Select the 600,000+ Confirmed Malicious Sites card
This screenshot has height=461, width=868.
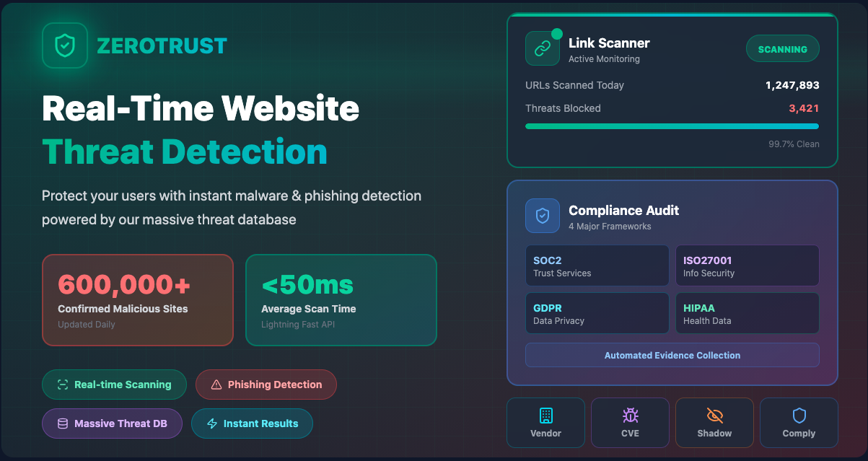point(137,299)
